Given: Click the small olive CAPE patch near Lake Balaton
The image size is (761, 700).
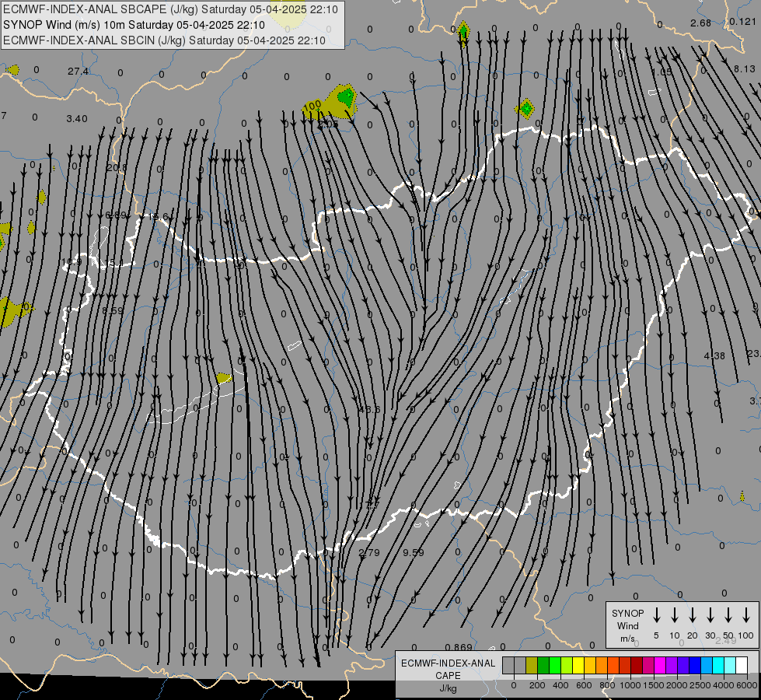Looking at the screenshot, I should [223, 378].
